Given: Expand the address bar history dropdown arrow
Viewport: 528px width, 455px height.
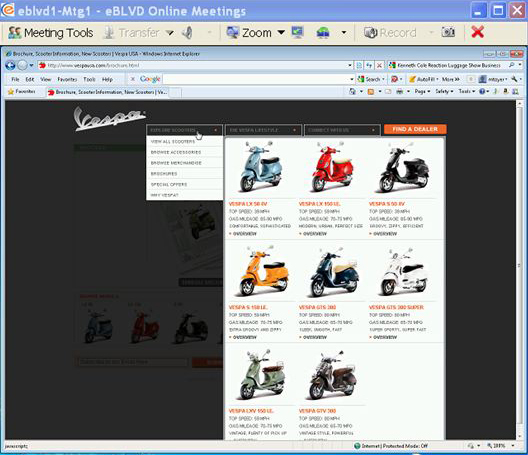Looking at the screenshot, I should (350, 65).
